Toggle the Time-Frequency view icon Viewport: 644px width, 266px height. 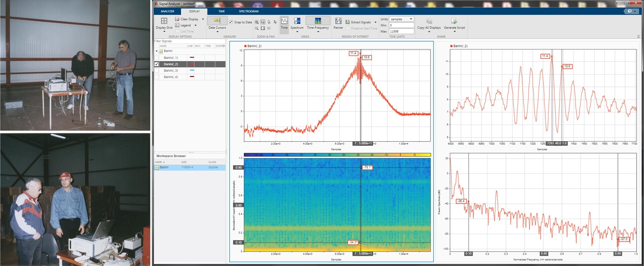[x=317, y=21]
